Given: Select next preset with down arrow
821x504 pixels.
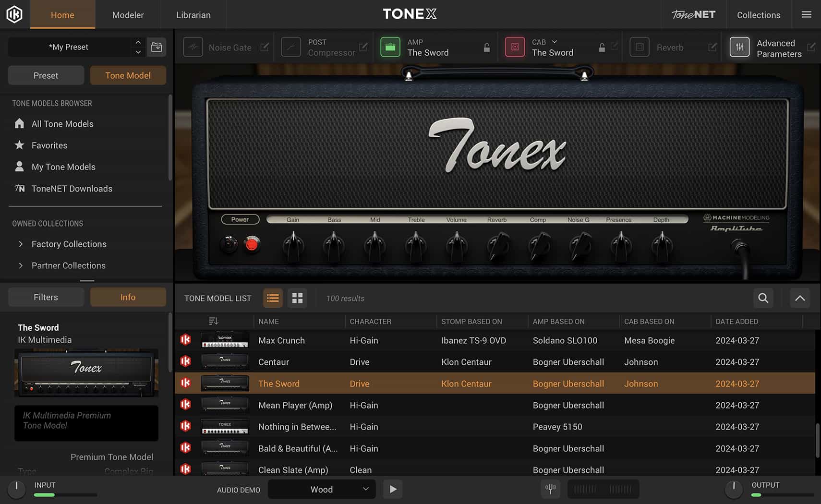Looking at the screenshot, I should [x=138, y=52].
